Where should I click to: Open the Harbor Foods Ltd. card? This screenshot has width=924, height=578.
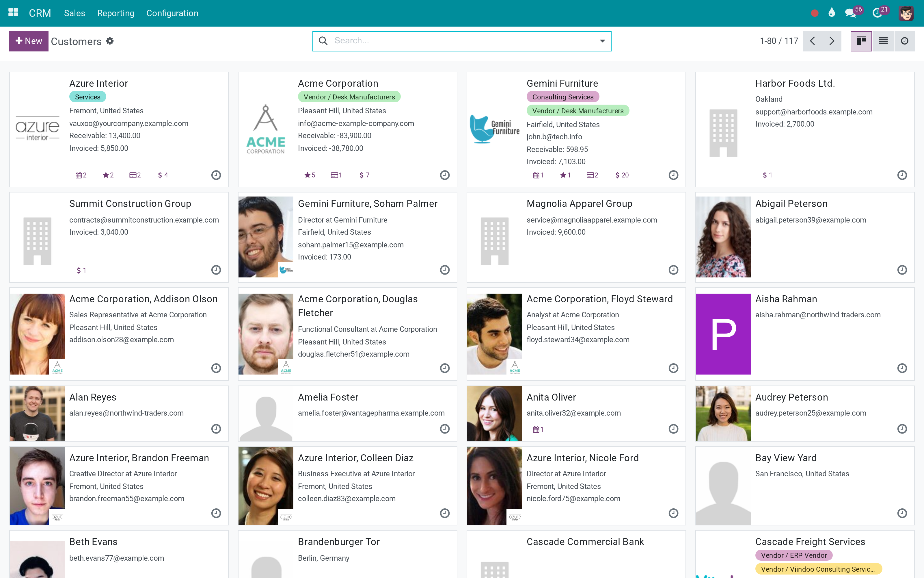tap(805, 129)
